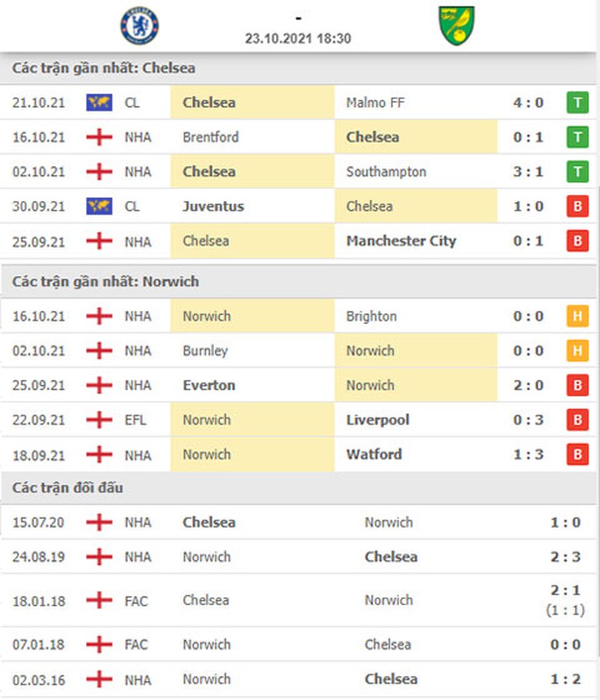The height and width of the screenshot is (700, 600).
Task: Open the Liverpool team link
Action: tap(378, 420)
